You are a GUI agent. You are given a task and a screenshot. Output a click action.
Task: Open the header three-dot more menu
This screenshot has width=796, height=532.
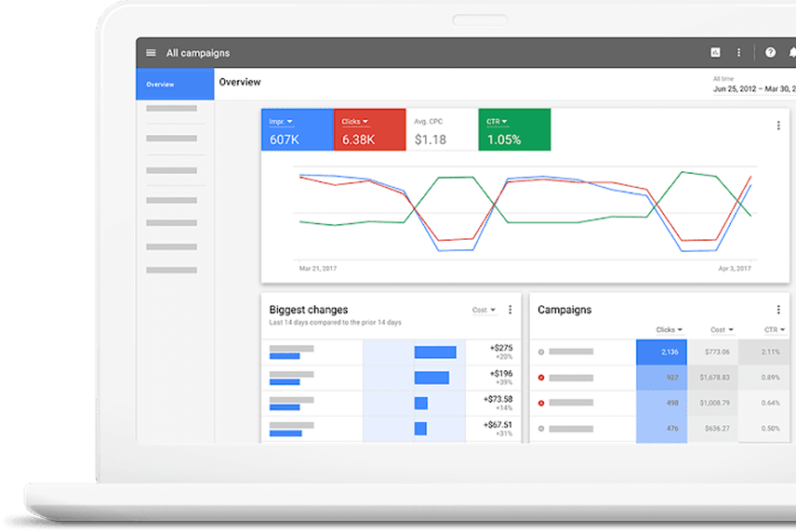click(738, 52)
